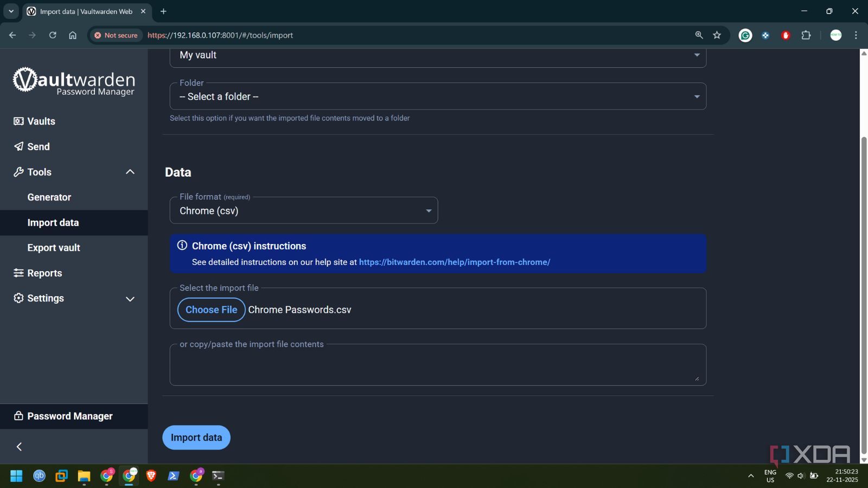The width and height of the screenshot is (868, 488).
Task: Click the page scrollbar thumb
Action: (x=864, y=296)
